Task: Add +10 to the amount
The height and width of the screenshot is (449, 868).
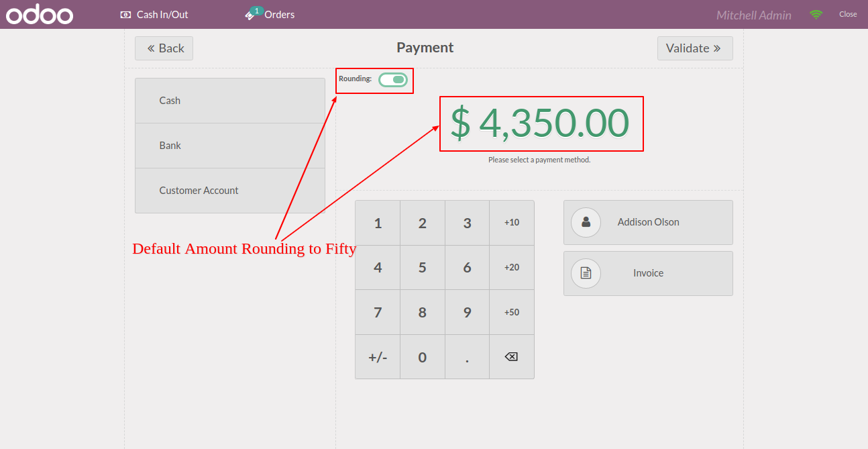Action: point(512,223)
